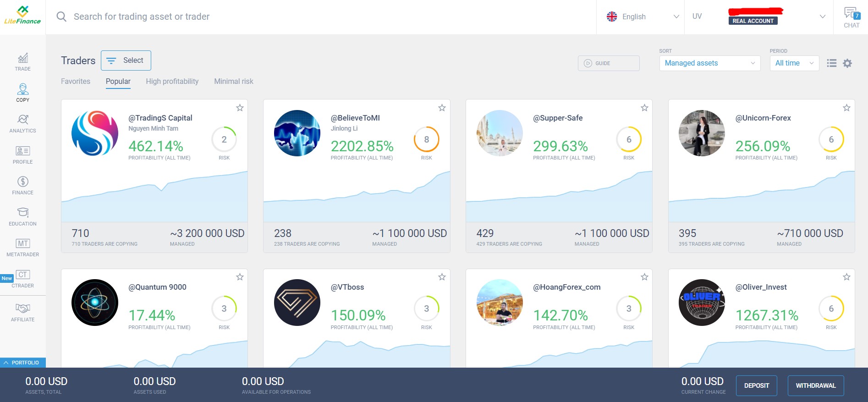Favorite @Oliver_Invest with star
The height and width of the screenshot is (402, 868).
coord(846,277)
